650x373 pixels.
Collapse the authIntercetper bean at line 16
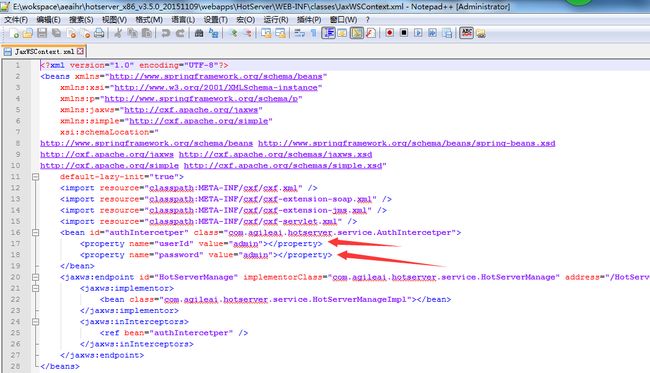(x=36, y=233)
